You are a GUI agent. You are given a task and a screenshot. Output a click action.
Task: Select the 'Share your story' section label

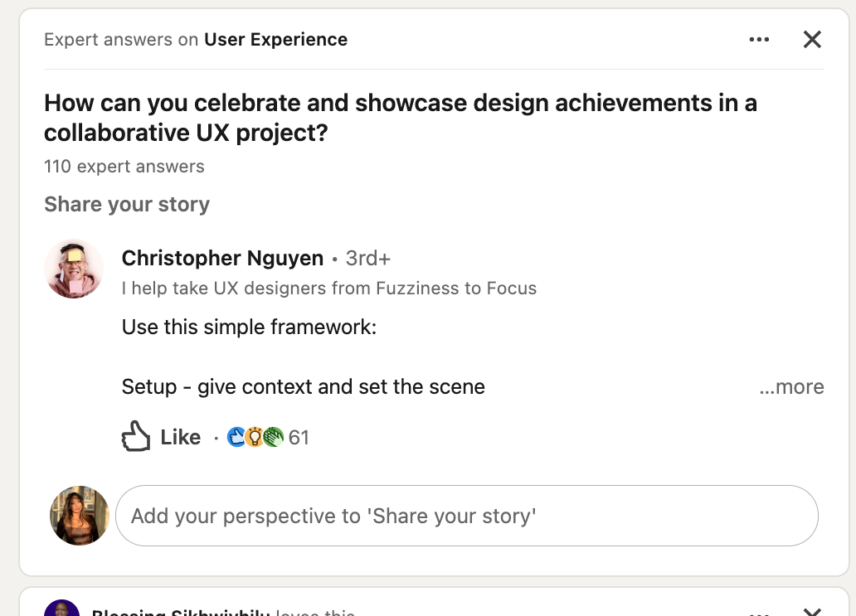[127, 204]
